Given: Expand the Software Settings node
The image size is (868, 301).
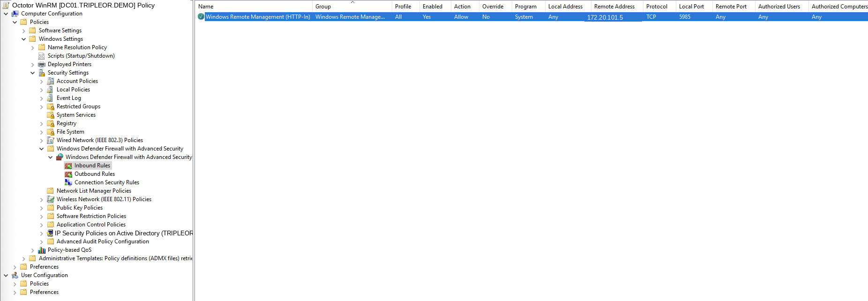Looking at the screenshot, I should point(23,31).
